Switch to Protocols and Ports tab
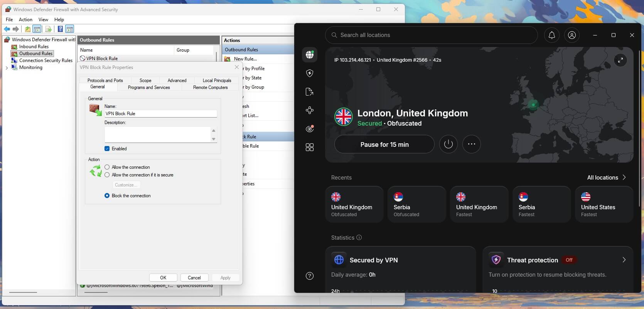This screenshot has width=644, height=309. pos(105,81)
